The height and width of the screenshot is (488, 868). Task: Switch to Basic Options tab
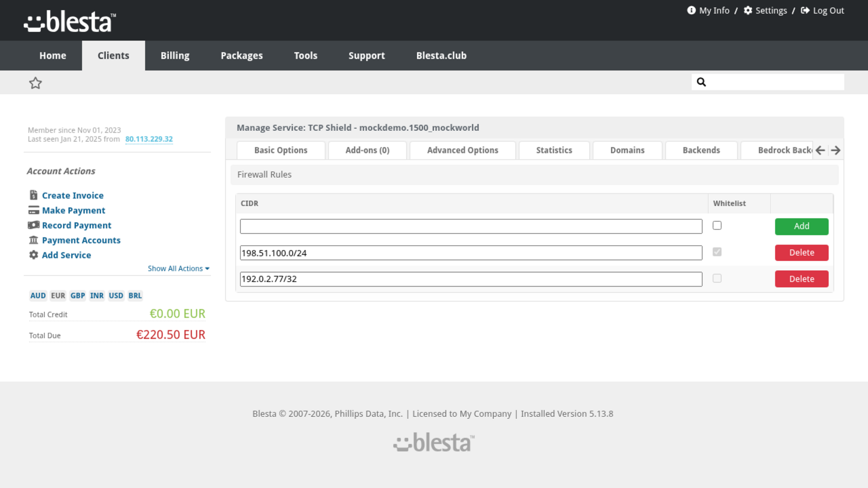pos(281,150)
